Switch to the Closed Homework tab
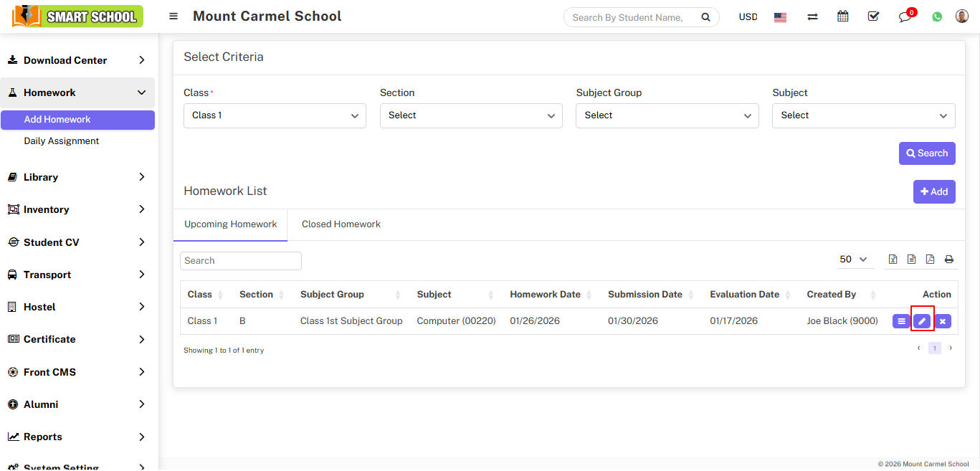Image resolution: width=980 pixels, height=471 pixels. click(x=341, y=224)
